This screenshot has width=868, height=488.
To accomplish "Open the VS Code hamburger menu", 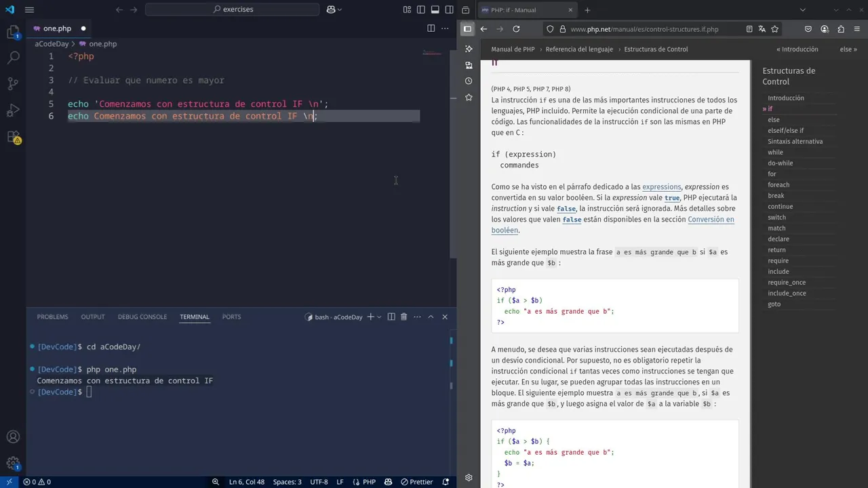I will pos(29,9).
